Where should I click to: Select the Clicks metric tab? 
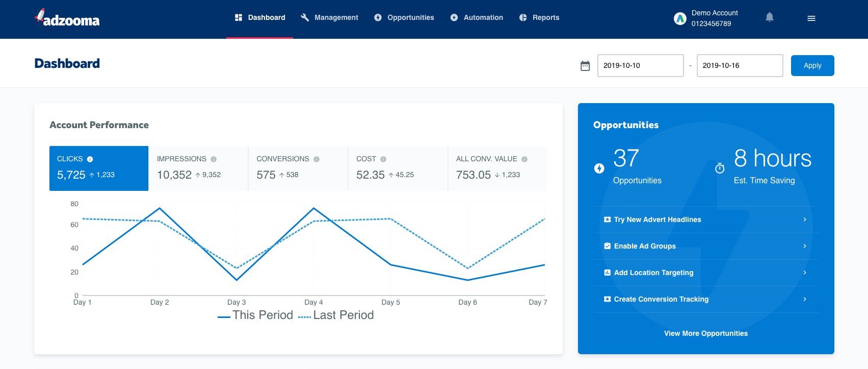99,168
